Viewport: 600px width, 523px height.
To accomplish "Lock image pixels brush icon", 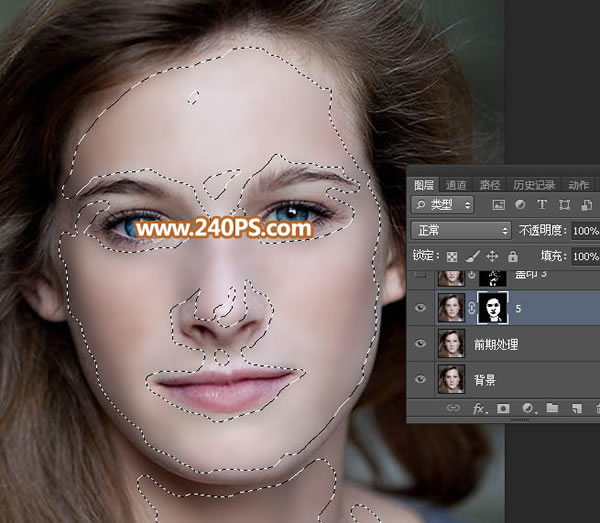I will click(x=473, y=256).
